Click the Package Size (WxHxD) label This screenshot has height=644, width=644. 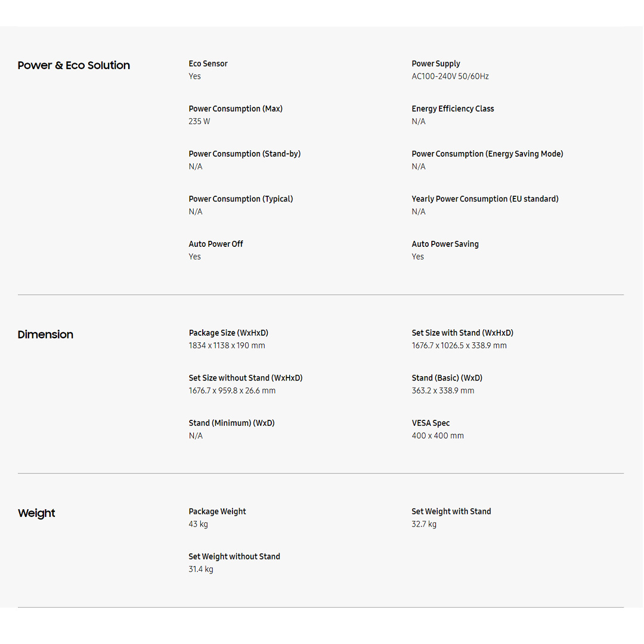(x=228, y=333)
